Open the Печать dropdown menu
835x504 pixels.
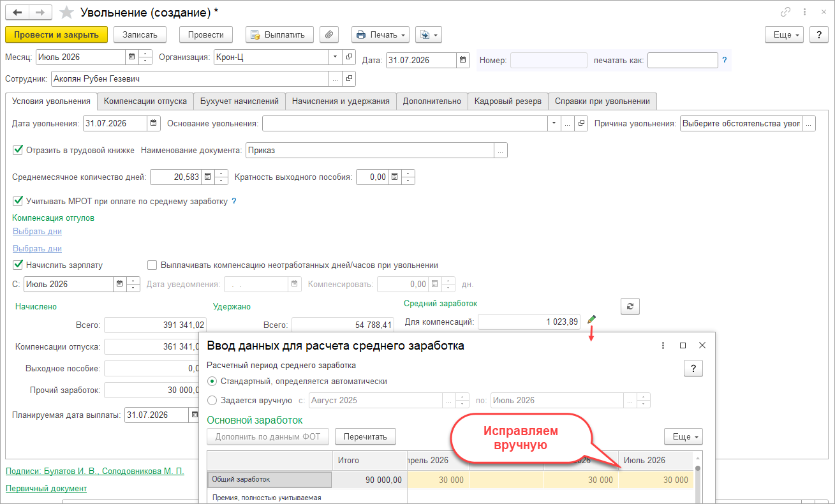(381, 34)
